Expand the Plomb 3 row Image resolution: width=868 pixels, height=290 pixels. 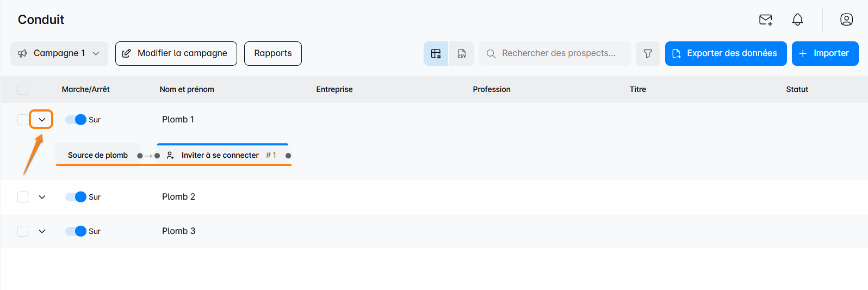(x=42, y=231)
